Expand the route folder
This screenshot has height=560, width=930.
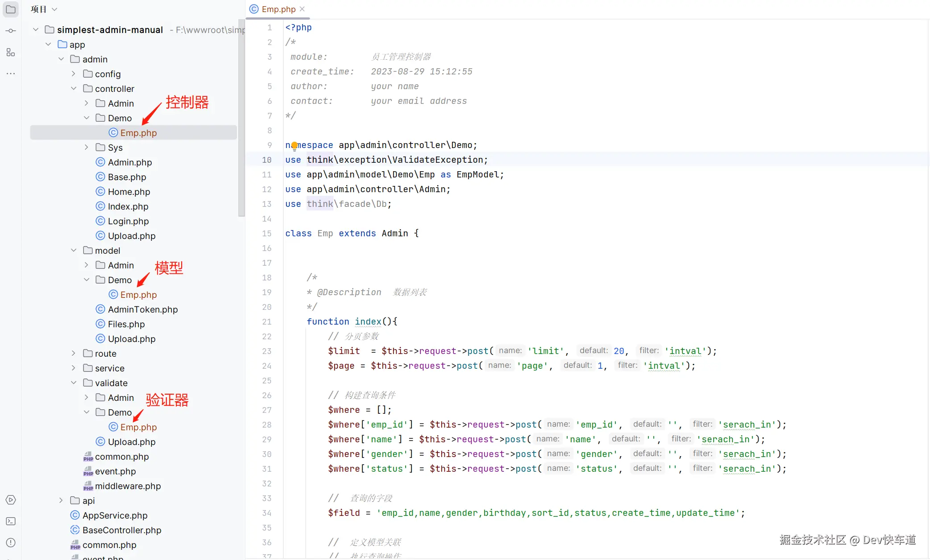[x=74, y=354]
